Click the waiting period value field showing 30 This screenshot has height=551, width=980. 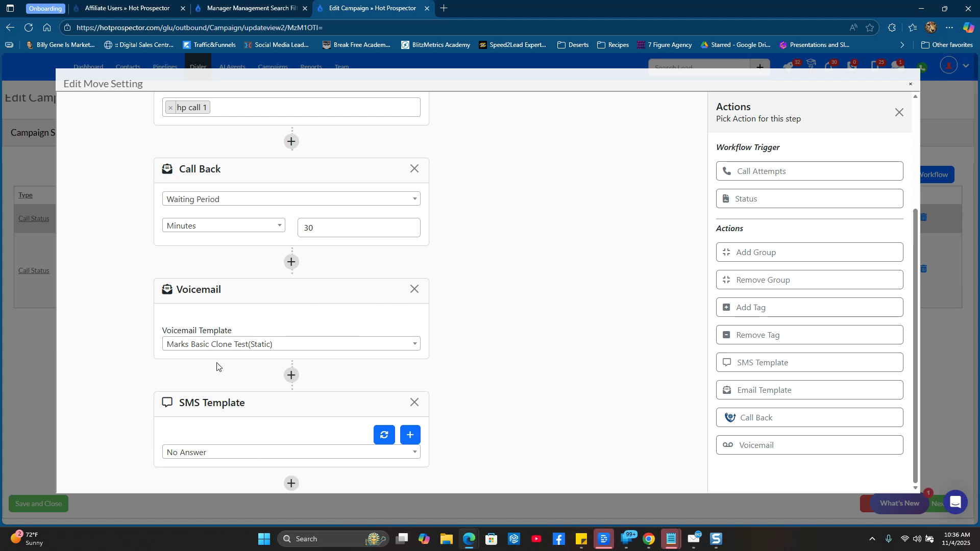click(x=358, y=228)
